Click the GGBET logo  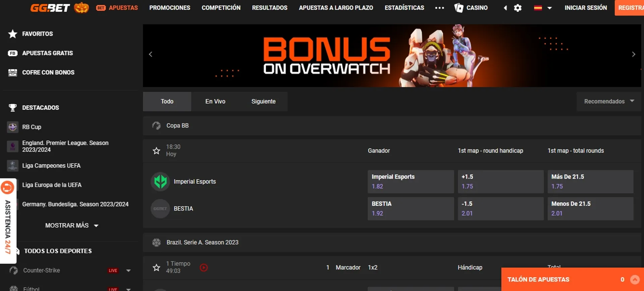(50, 8)
